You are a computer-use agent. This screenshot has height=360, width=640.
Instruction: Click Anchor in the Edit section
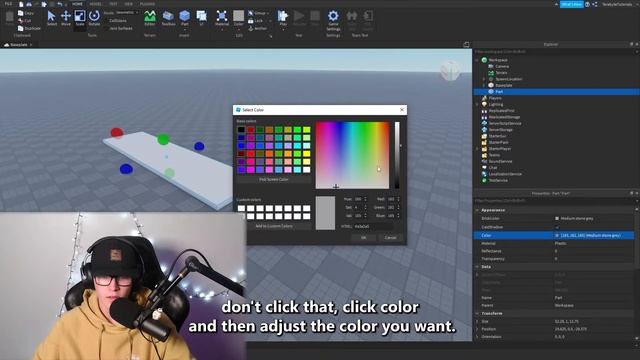pos(258,29)
